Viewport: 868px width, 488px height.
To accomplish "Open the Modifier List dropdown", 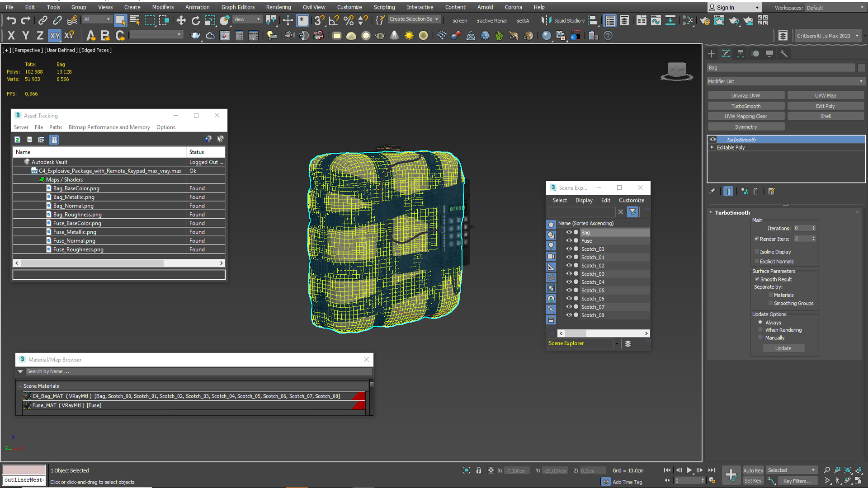I will tap(786, 81).
